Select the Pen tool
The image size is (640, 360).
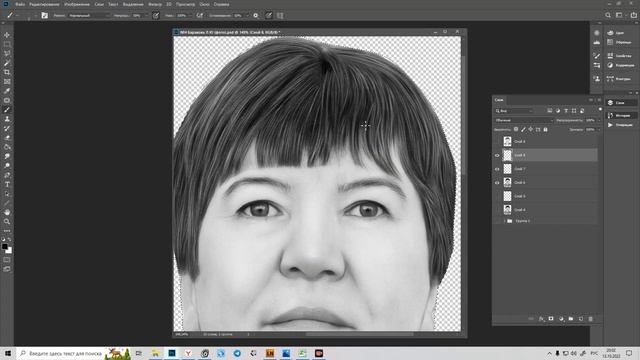[7, 175]
